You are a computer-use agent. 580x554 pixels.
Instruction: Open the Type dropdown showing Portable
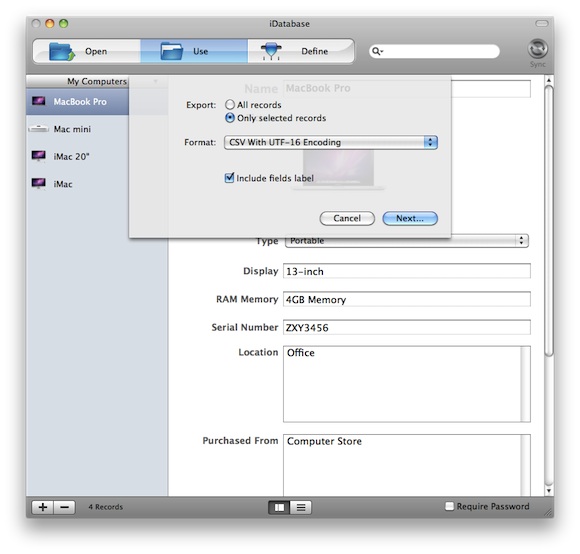click(407, 241)
